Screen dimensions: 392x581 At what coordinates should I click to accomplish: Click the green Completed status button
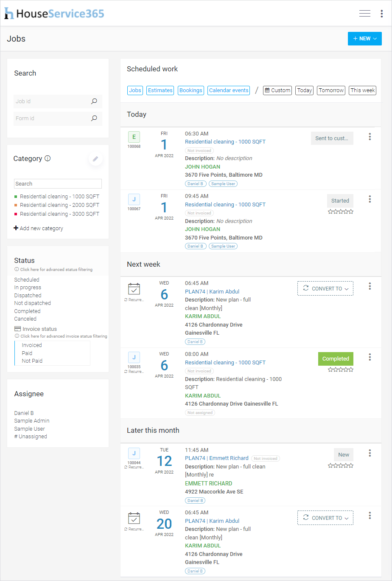click(x=336, y=359)
